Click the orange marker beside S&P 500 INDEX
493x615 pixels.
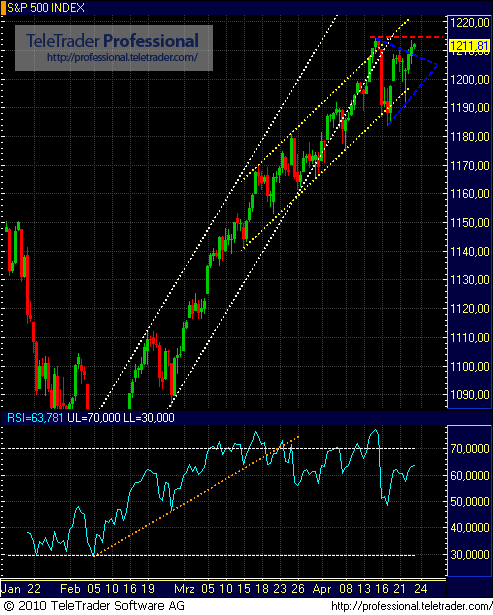[3, 8]
